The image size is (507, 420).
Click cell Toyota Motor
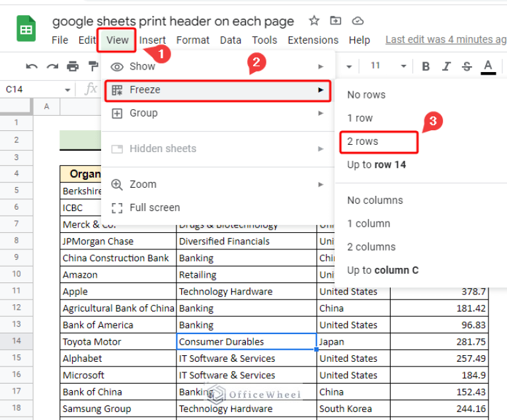[118, 342]
